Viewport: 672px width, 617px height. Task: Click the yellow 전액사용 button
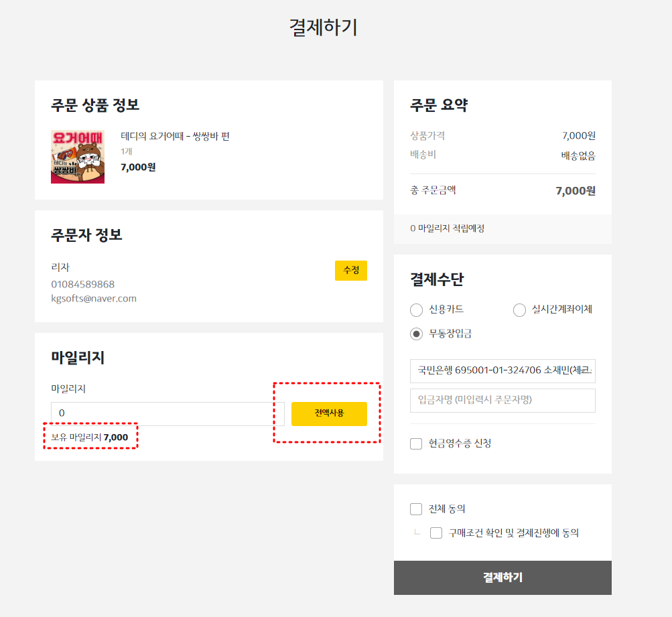[x=329, y=413]
